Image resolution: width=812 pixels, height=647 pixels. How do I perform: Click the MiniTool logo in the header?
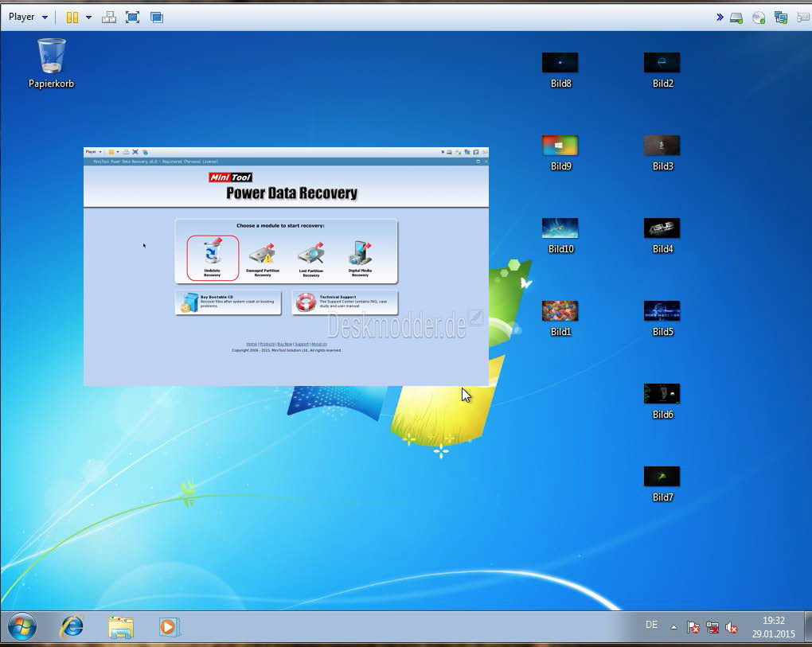[230, 177]
